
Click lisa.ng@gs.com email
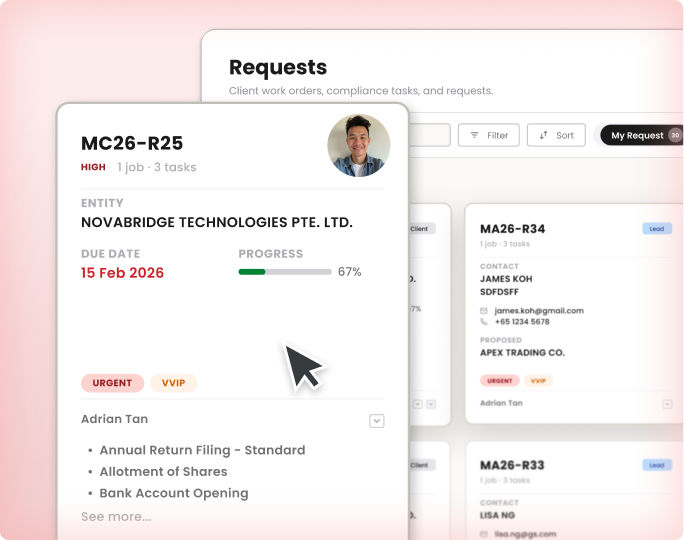click(x=525, y=534)
